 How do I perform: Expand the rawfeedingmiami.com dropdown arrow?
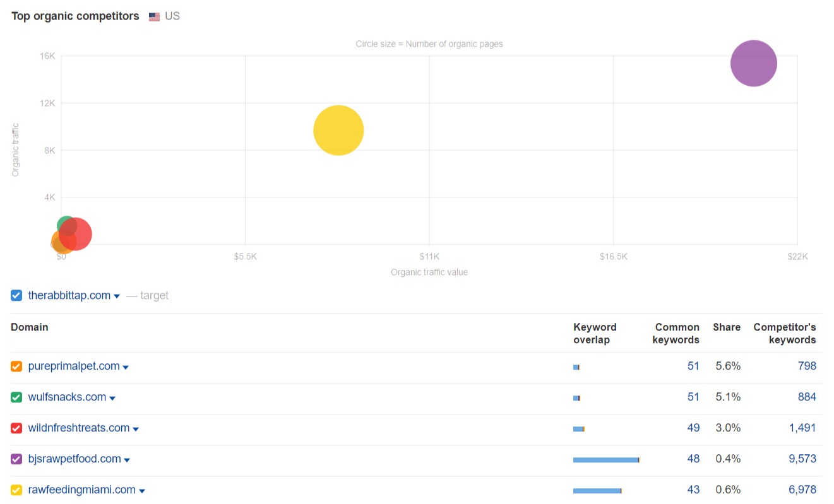pyautogui.click(x=142, y=491)
